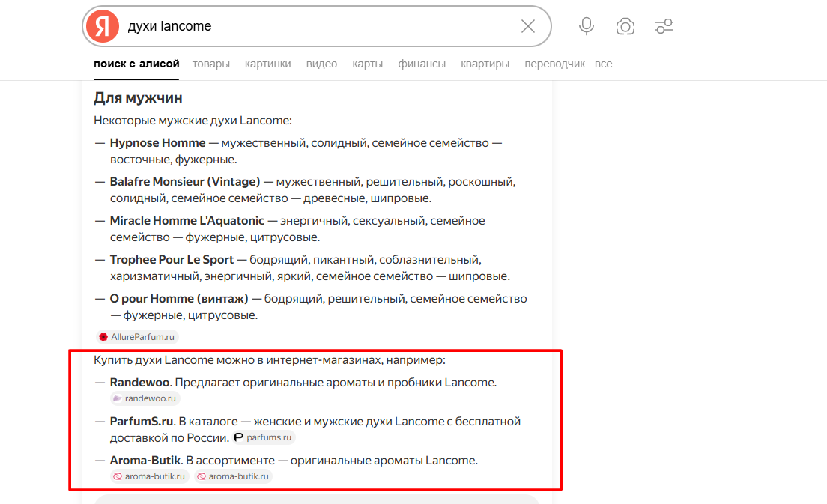Open the видео tab
Viewport: 827px width, 504px height.
click(321, 64)
